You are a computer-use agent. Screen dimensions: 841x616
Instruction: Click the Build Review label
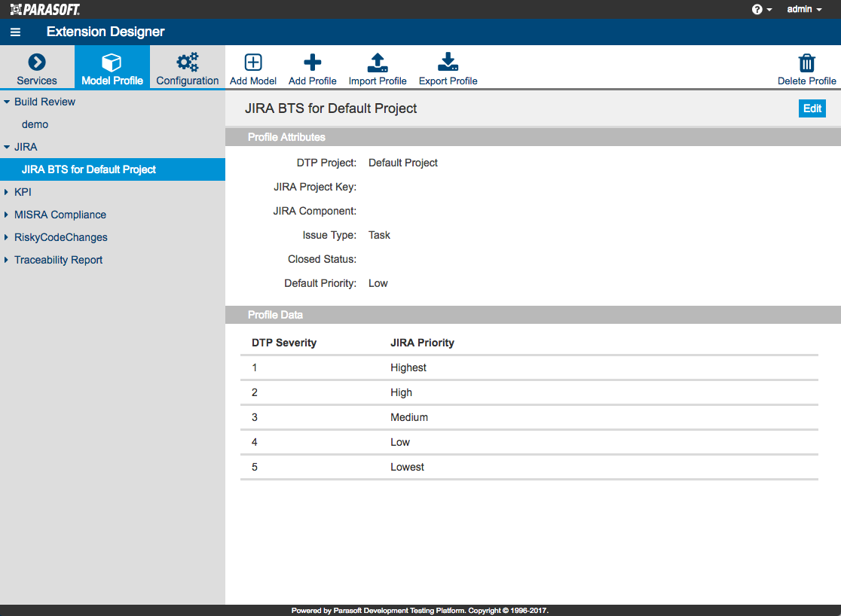[x=44, y=102]
